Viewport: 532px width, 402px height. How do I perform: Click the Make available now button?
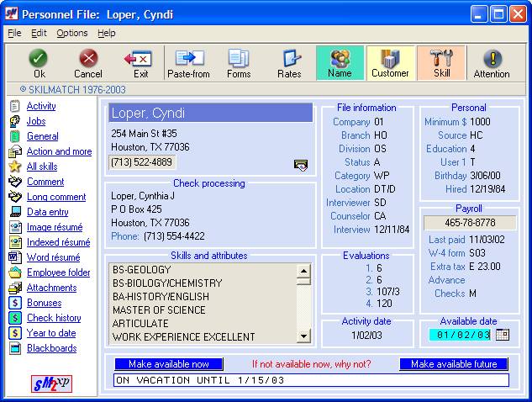(x=169, y=364)
